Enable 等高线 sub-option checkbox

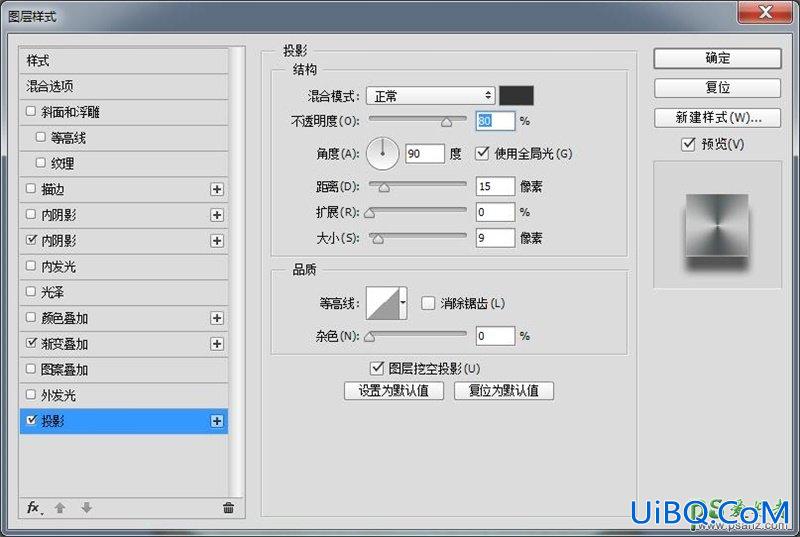click(x=41, y=137)
